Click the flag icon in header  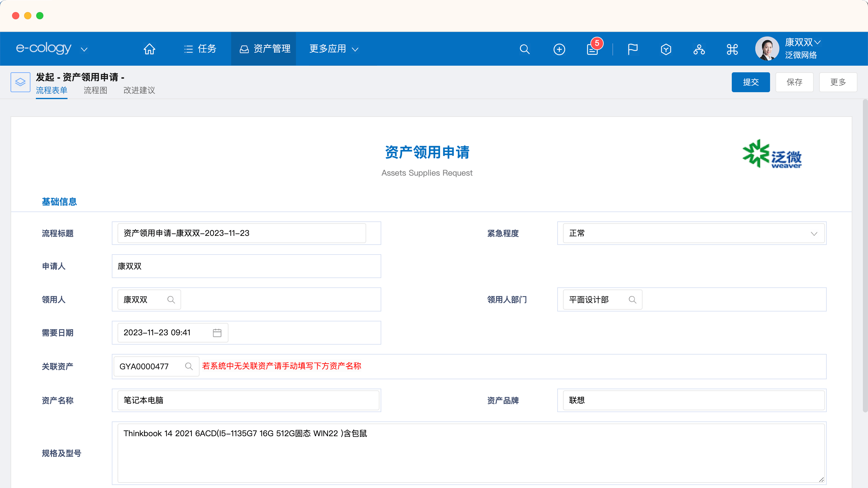tap(633, 49)
